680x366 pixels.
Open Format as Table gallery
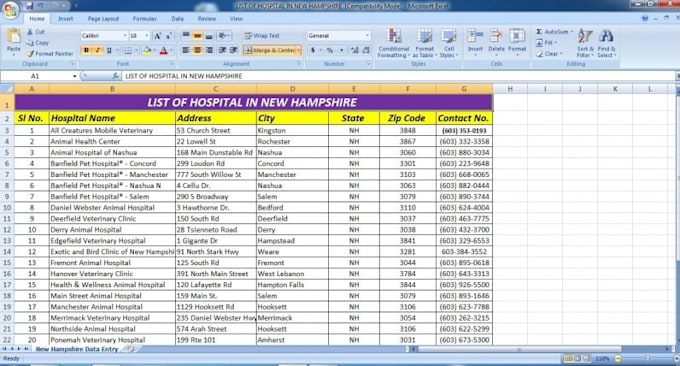[x=425, y=43]
